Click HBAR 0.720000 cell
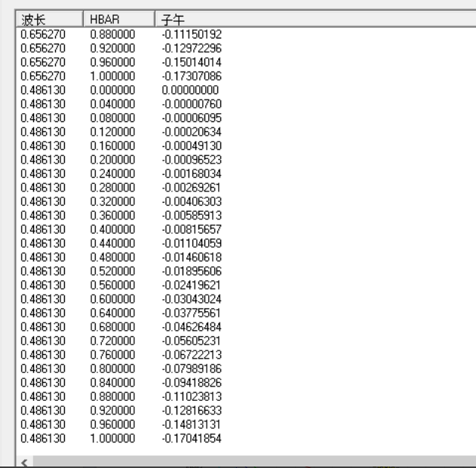The image size is (476, 468). 112,341
